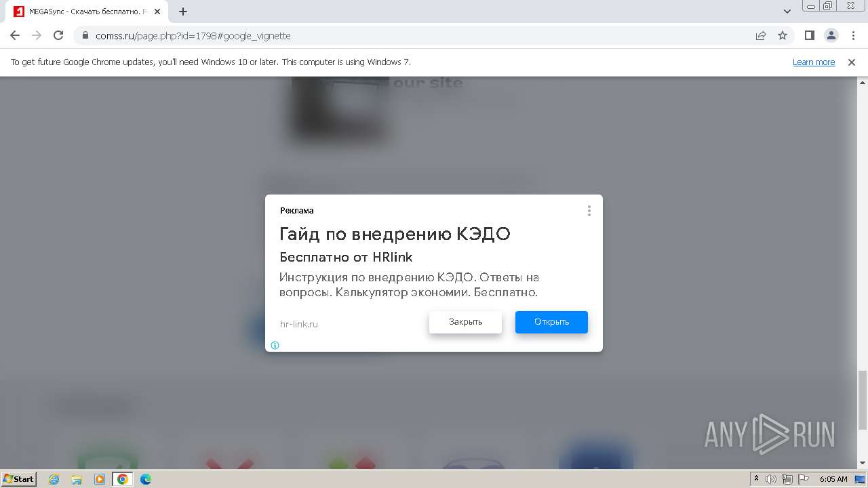868x488 pixels.
Task: Switch to Chrome in the taskbar
Action: point(123,479)
